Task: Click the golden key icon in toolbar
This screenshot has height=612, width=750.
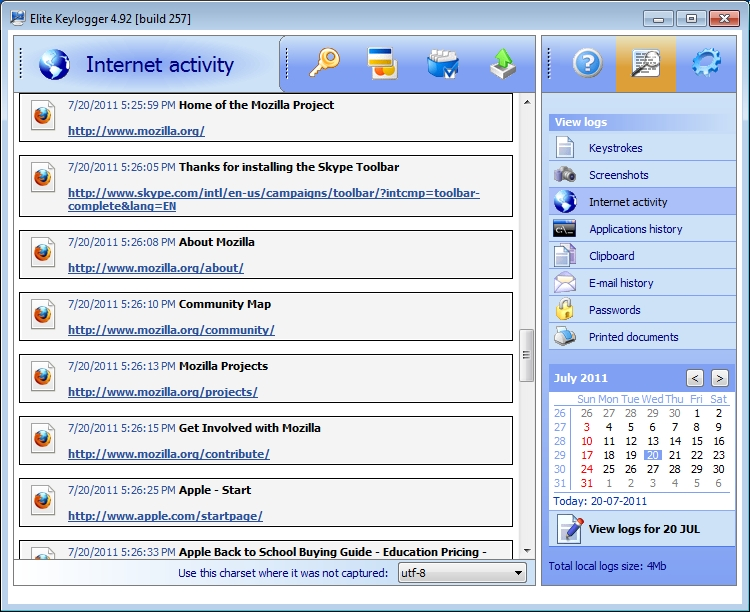Action: click(x=324, y=63)
